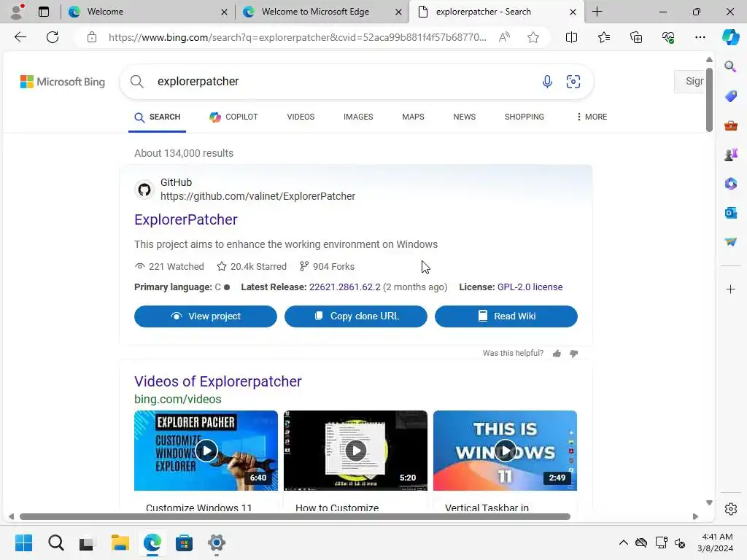This screenshot has height=560, width=747.
Task: Give thumbs up feedback
Action: click(x=557, y=354)
